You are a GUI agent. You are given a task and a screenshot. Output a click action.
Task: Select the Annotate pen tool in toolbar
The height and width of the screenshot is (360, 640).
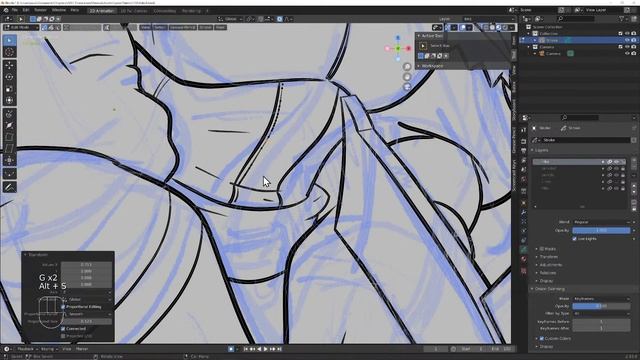tap(9, 187)
